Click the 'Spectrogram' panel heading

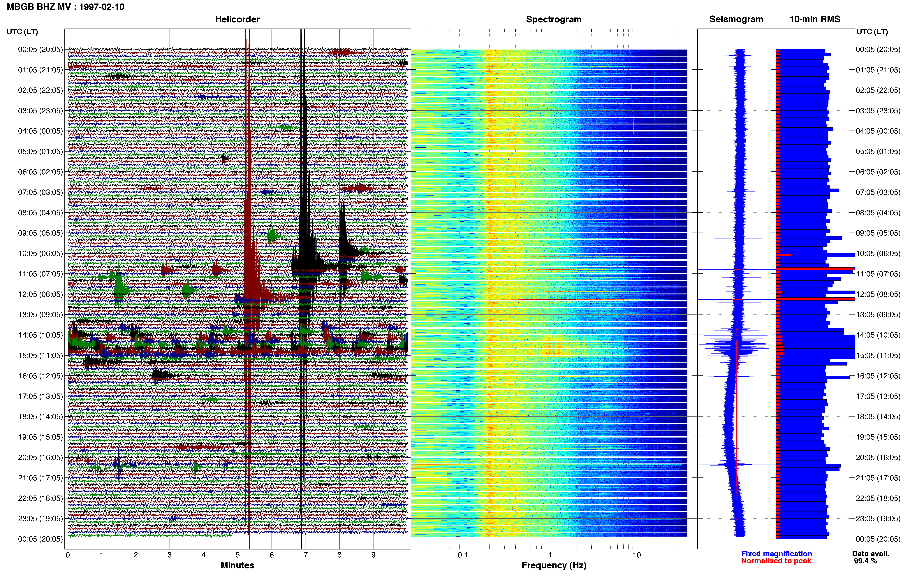click(554, 19)
